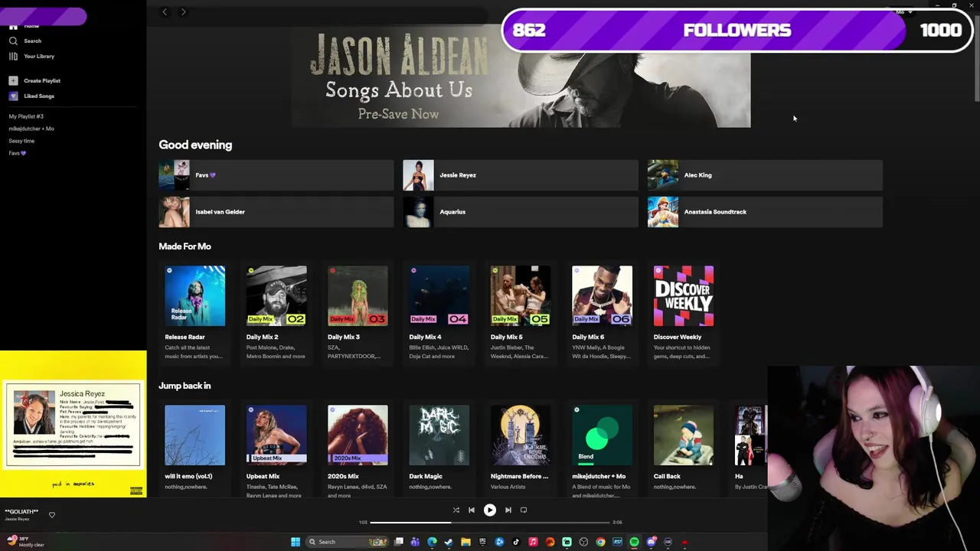Image resolution: width=980 pixels, height=551 pixels.
Task: Open Release Radar playlist cover
Action: [195, 296]
